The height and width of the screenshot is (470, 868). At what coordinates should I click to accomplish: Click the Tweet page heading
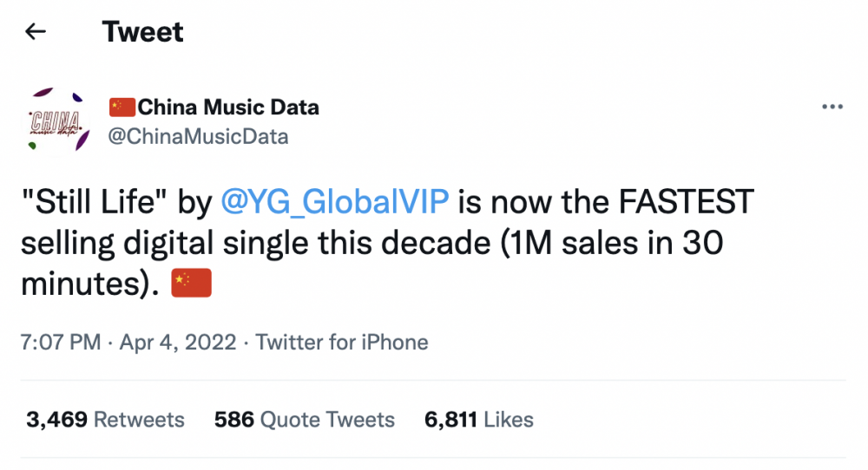(x=142, y=31)
